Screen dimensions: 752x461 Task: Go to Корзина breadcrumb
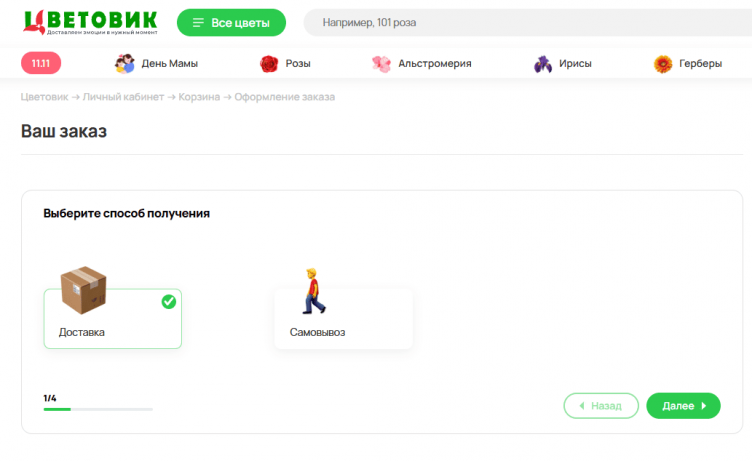click(199, 97)
